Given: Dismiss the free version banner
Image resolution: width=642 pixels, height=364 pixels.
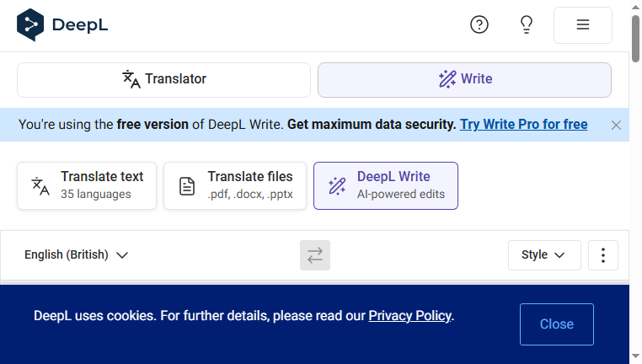Looking at the screenshot, I should (616, 125).
